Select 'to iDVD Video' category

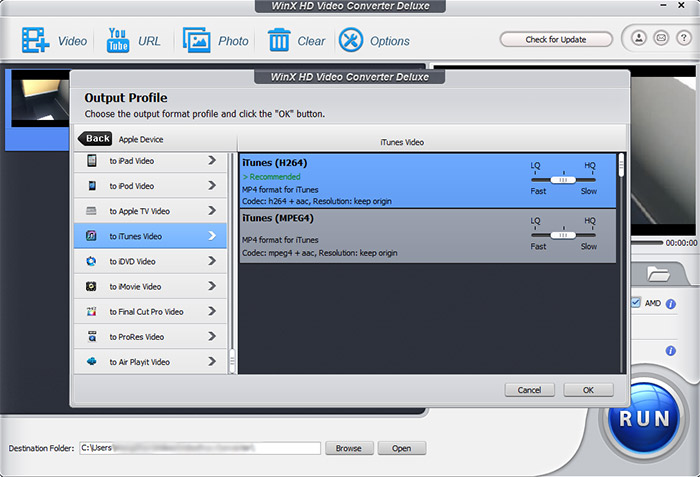pos(150,261)
